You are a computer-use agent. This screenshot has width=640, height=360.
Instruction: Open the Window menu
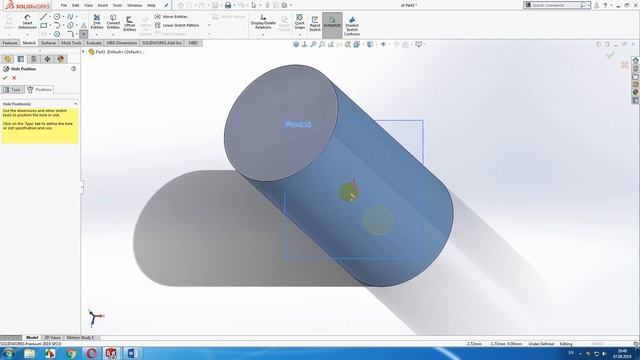click(x=134, y=5)
